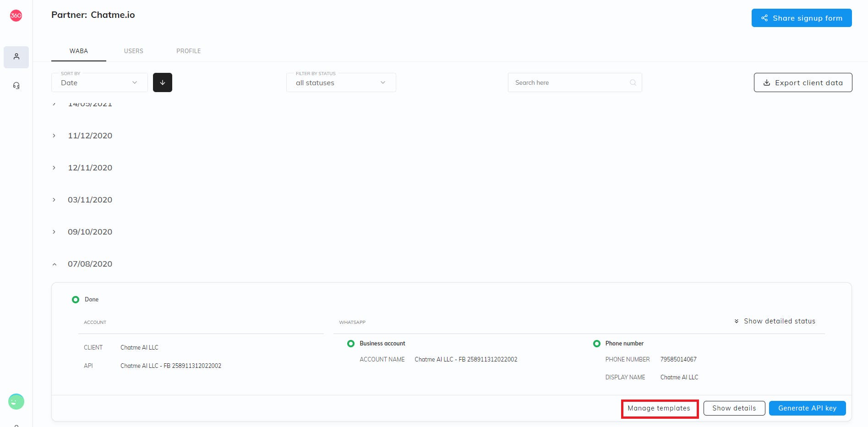Show detailed status for the WABA entry
This screenshot has height=427, width=868.
[775, 321]
